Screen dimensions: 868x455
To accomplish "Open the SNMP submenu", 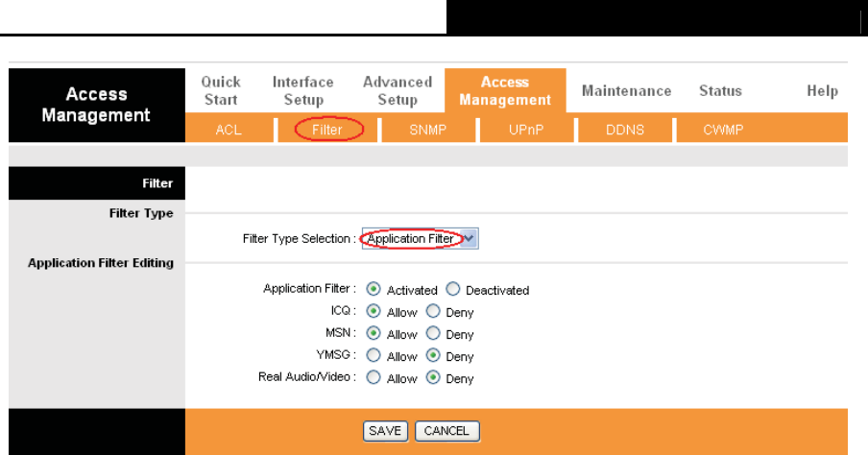I will (x=427, y=130).
